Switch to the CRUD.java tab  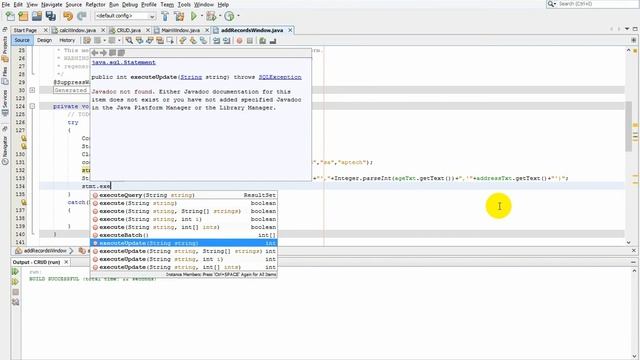point(129,30)
